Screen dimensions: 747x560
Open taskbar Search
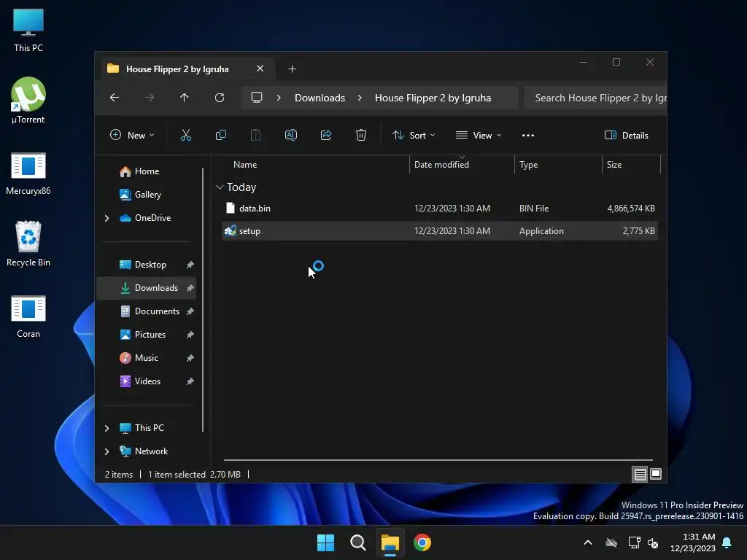(357, 542)
